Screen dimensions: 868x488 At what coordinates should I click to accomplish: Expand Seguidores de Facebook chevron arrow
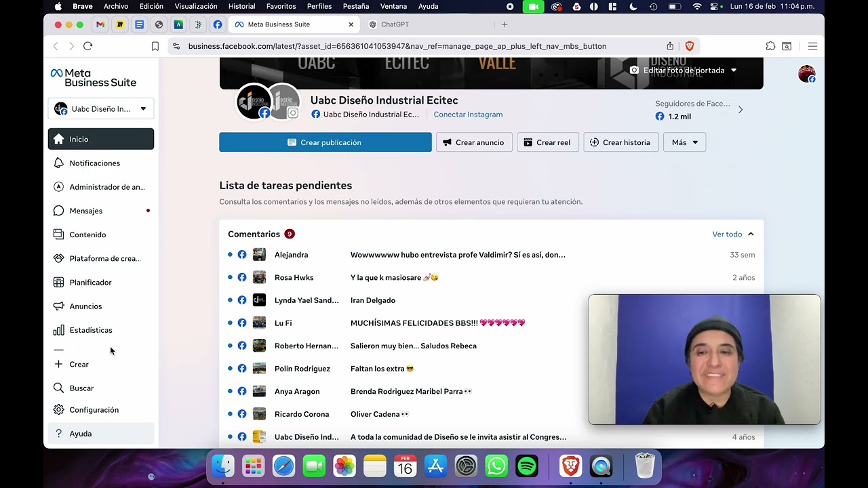coord(741,109)
